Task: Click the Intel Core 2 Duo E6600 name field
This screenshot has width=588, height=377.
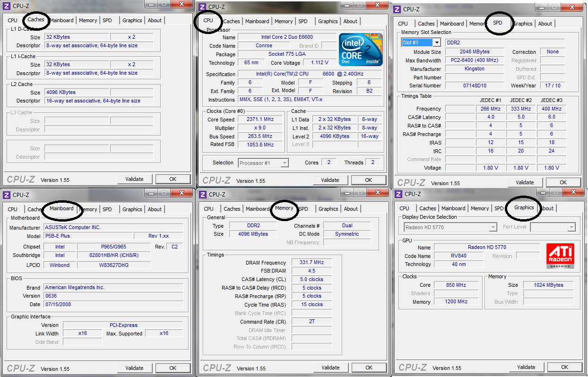Action: [286, 37]
